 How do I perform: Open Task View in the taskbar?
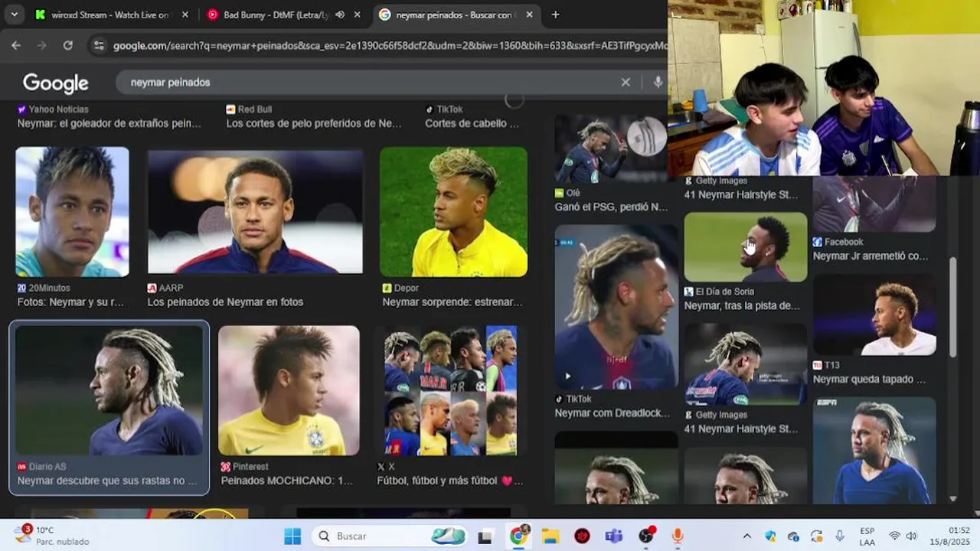pyautogui.click(x=485, y=536)
